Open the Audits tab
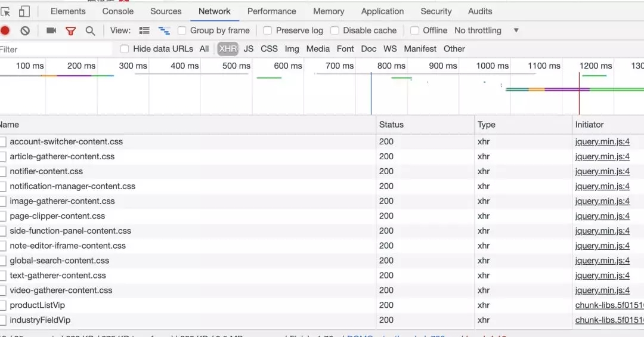644x337 pixels. pyautogui.click(x=479, y=11)
